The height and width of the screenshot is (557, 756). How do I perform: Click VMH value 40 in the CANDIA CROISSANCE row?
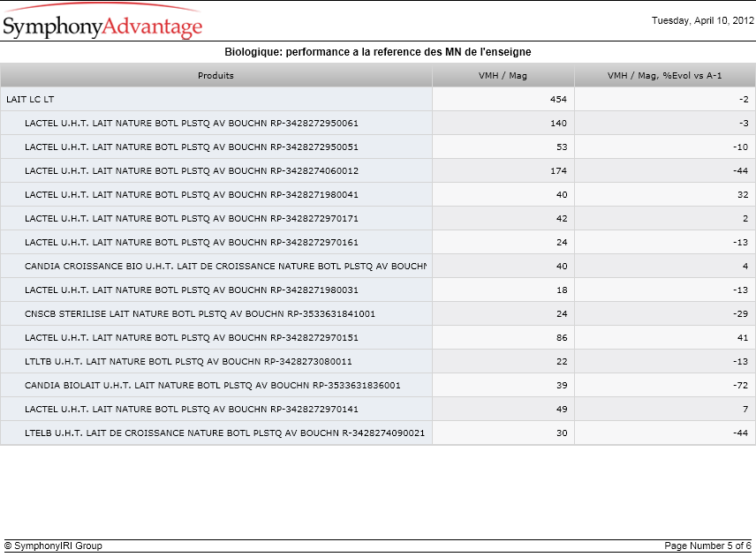click(x=562, y=267)
